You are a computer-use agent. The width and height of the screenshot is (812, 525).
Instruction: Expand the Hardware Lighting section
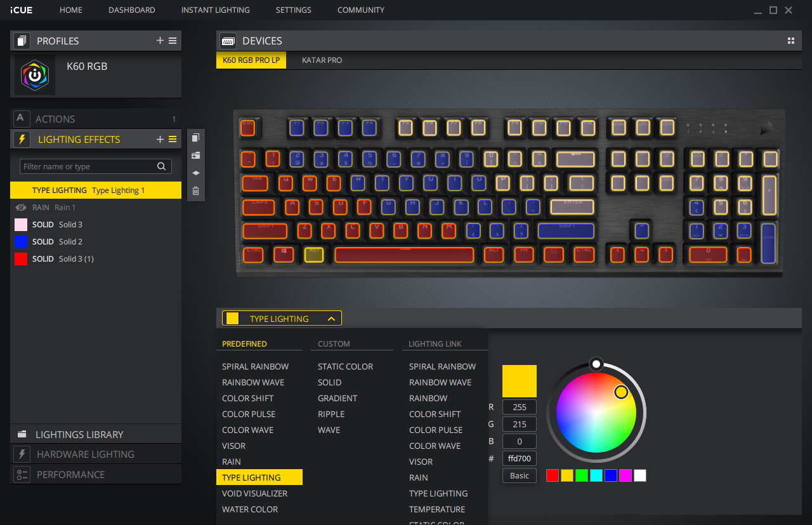96,454
